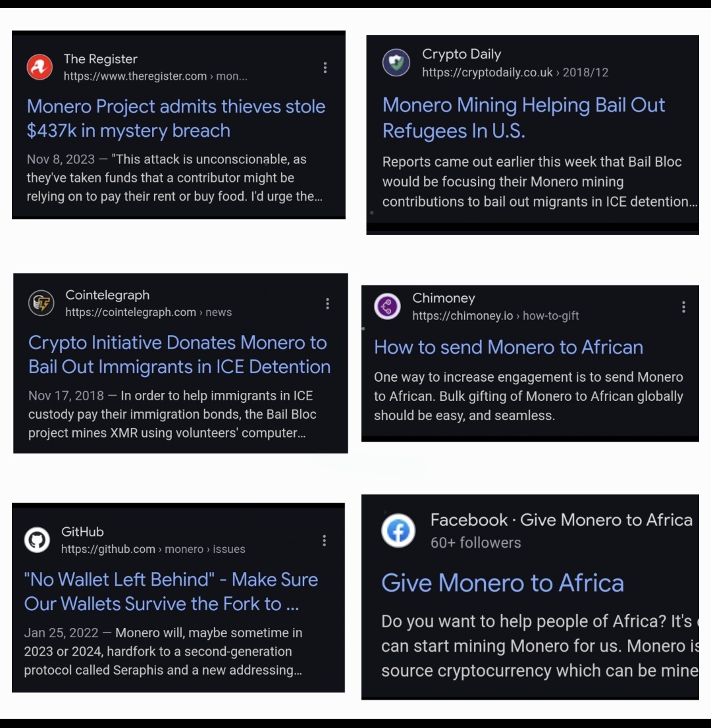Open three-dot menu for Chimoney result

(683, 307)
